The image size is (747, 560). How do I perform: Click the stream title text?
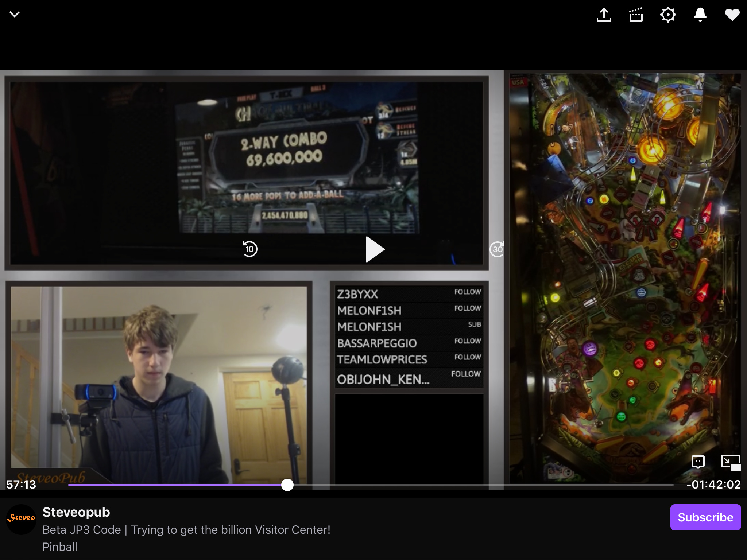click(x=186, y=530)
